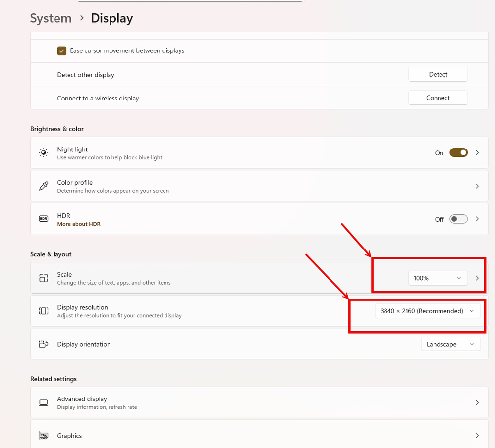This screenshot has height=448, width=495.
Task: Click the Night light sun icon
Action: tap(44, 153)
